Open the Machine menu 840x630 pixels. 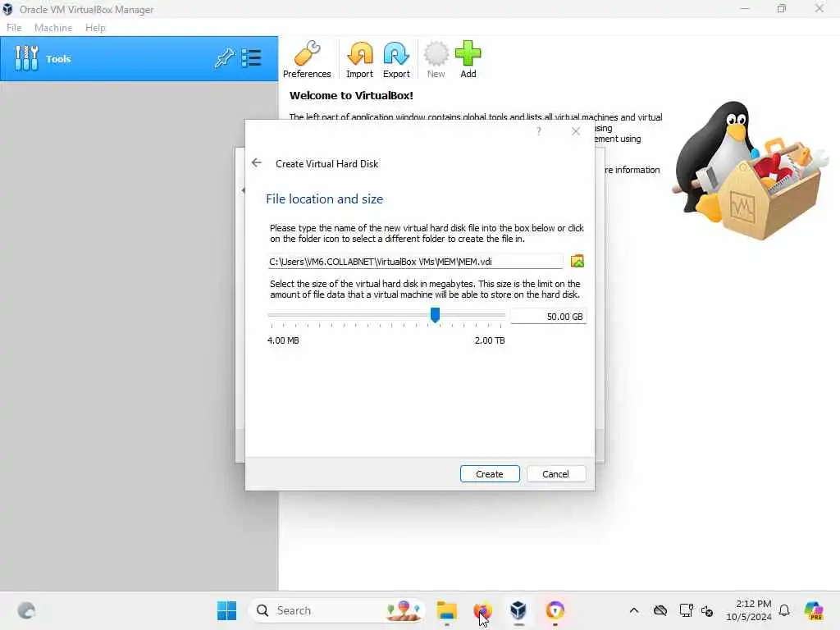click(53, 28)
